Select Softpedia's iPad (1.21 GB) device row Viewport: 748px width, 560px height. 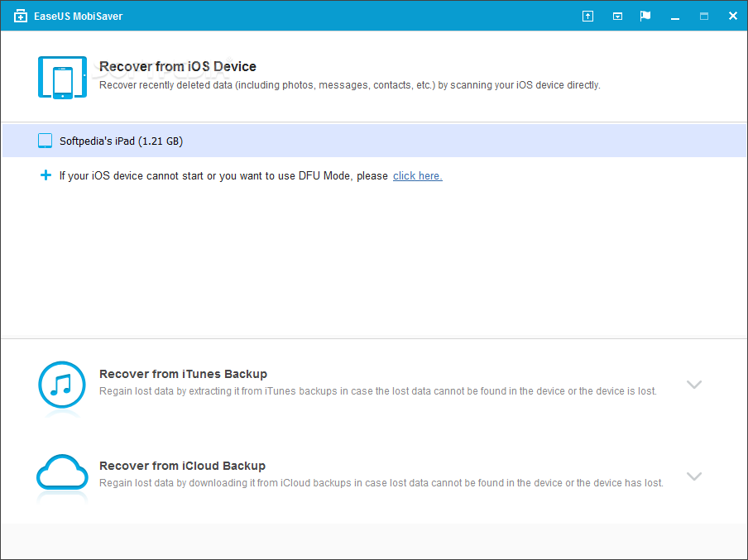pos(374,141)
